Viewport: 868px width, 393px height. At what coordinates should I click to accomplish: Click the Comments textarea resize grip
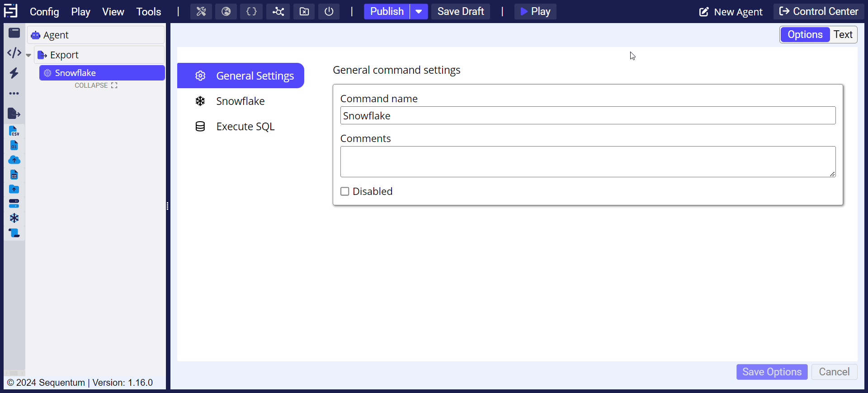click(832, 174)
